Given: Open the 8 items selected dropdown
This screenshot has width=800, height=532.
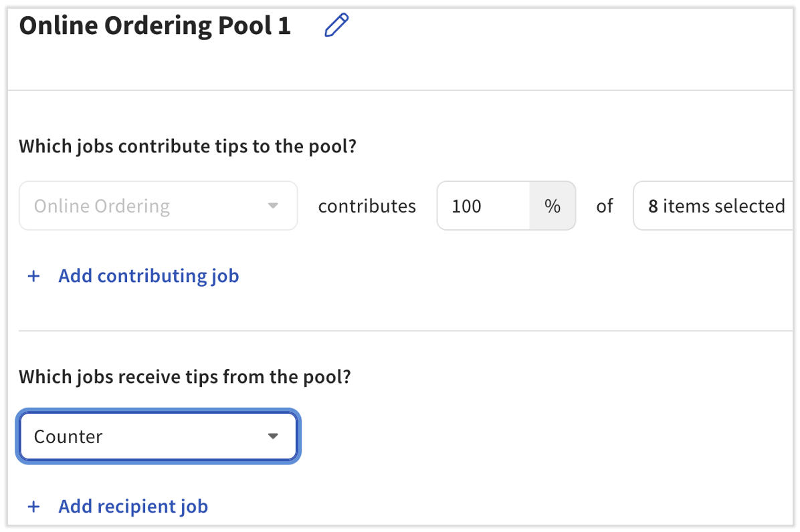Looking at the screenshot, I should pyautogui.click(x=714, y=206).
